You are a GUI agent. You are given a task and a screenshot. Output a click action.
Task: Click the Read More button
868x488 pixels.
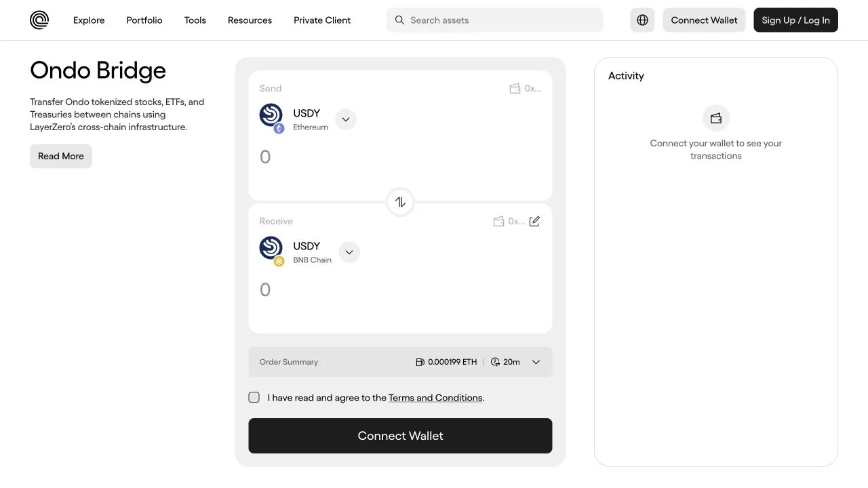(61, 156)
